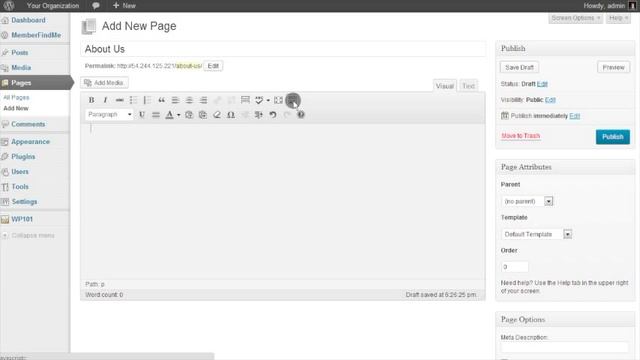Viewport: 640px width, 360px height.
Task: Open the Paragraph format dropdown
Action: click(109, 114)
